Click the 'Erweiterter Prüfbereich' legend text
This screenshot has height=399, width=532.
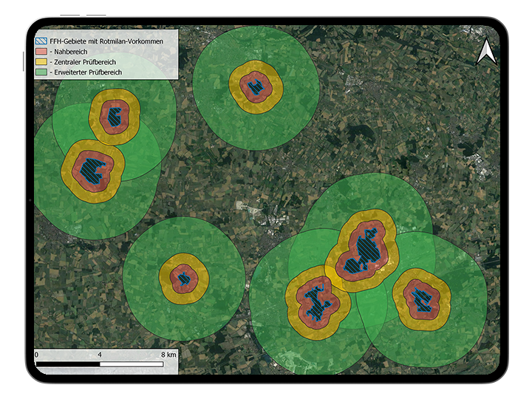(85, 72)
